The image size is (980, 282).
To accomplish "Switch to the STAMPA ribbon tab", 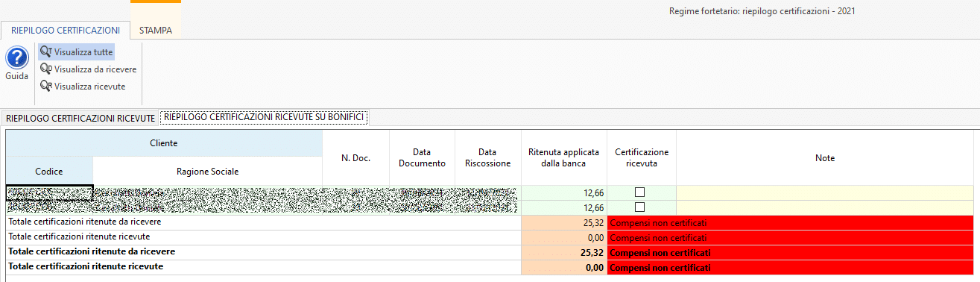I will click(156, 31).
